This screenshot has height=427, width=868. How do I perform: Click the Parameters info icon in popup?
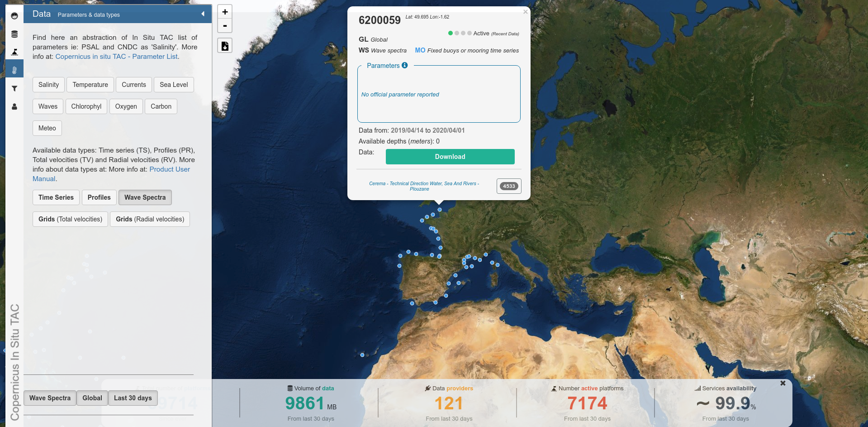[x=405, y=65]
